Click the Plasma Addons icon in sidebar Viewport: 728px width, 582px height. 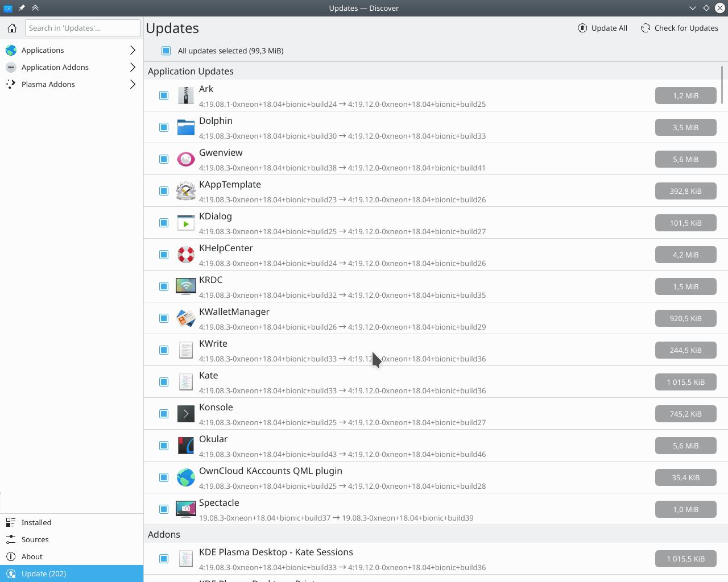tap(11, 84)
